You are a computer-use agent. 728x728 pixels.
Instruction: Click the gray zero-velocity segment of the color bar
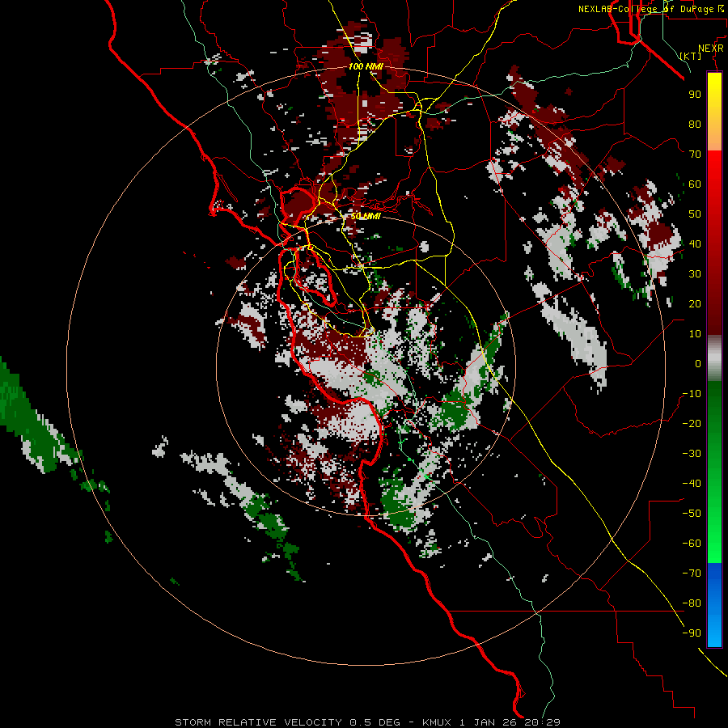[714, 358]
